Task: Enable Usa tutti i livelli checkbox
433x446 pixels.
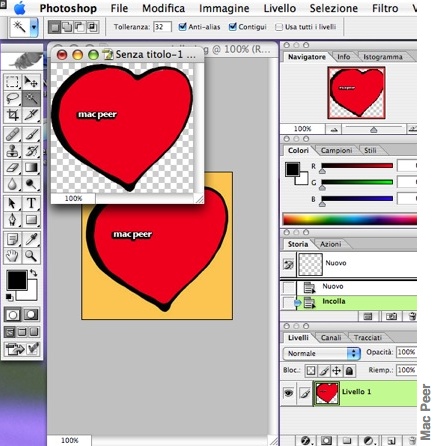Action: tap(279, 27)
